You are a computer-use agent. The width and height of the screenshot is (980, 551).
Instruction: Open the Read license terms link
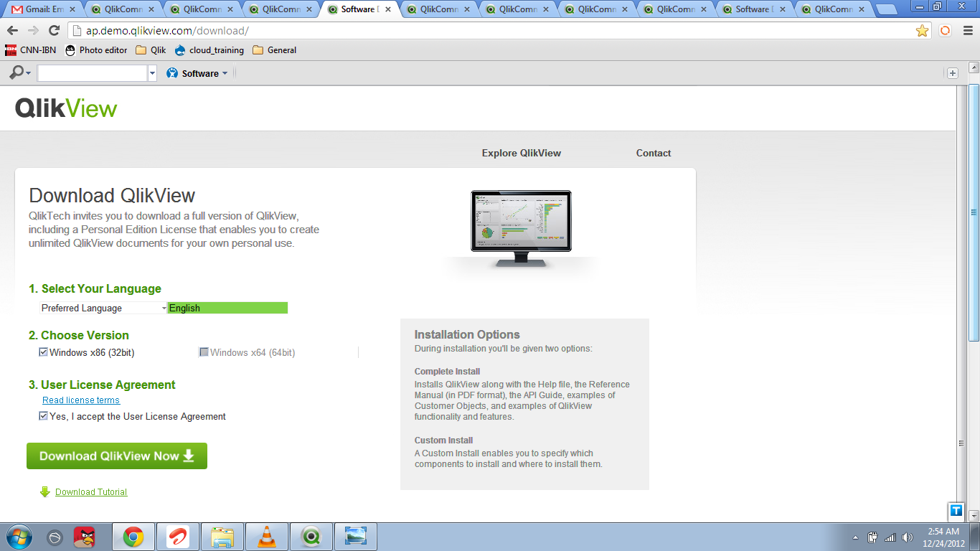click(81, 400)
